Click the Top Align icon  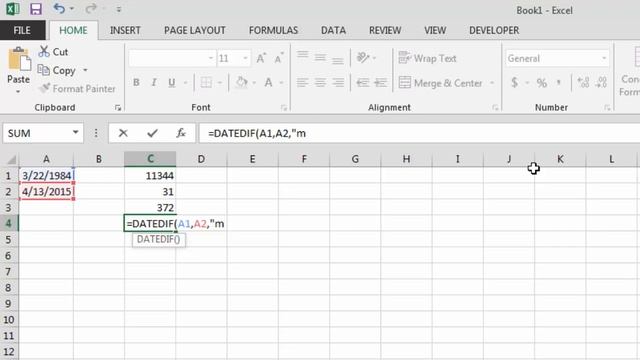pos(302,56)
